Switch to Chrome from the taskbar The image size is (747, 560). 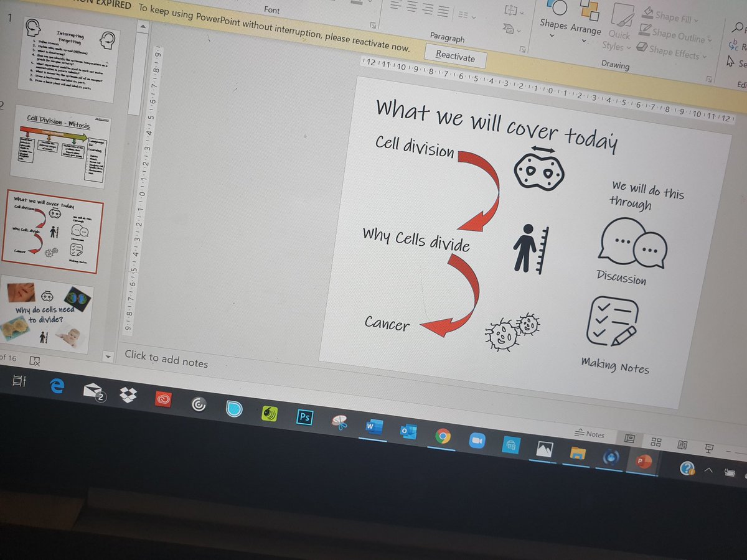tap(443, 436)
